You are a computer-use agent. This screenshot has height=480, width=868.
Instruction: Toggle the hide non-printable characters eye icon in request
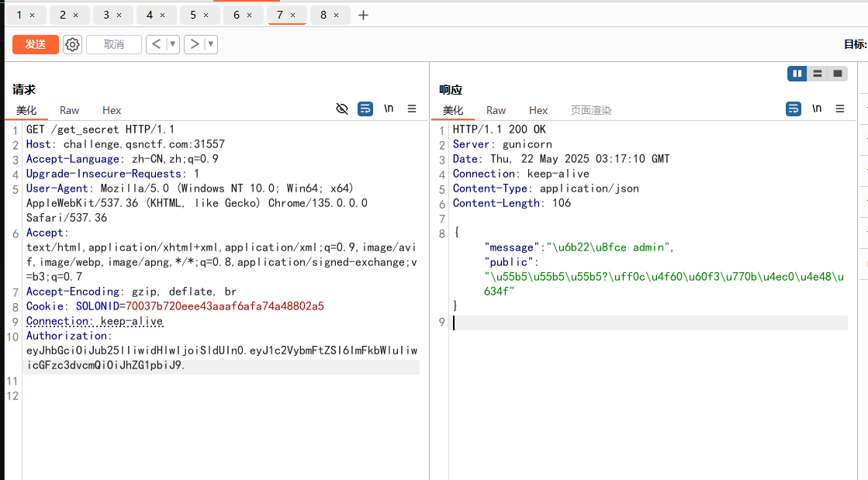coord(342,109)
